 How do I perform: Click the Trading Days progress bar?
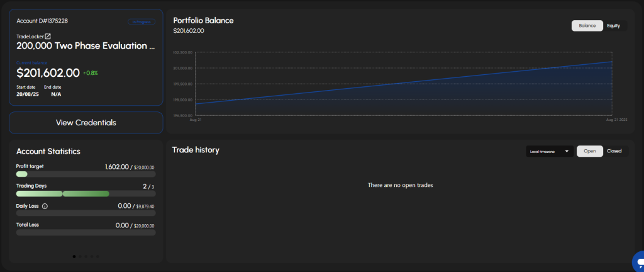tap(86, 193)
